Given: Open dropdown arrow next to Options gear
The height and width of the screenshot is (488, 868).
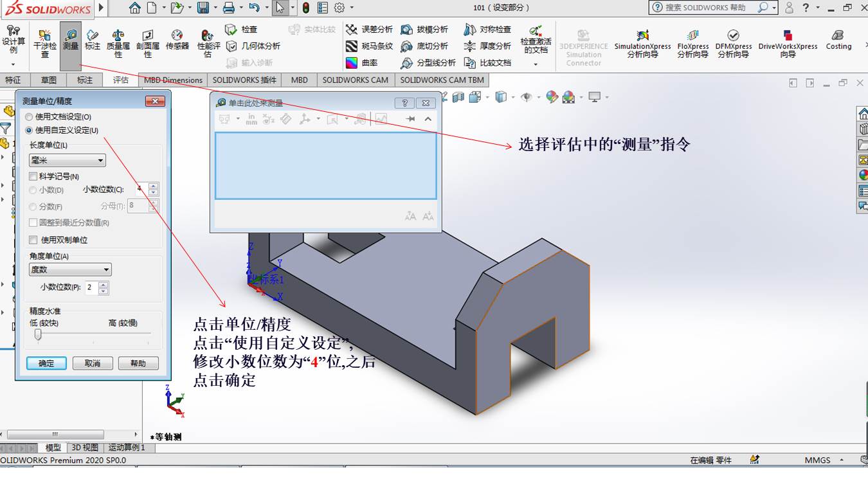Looking at the screenshot, I should tap(351, 8).
